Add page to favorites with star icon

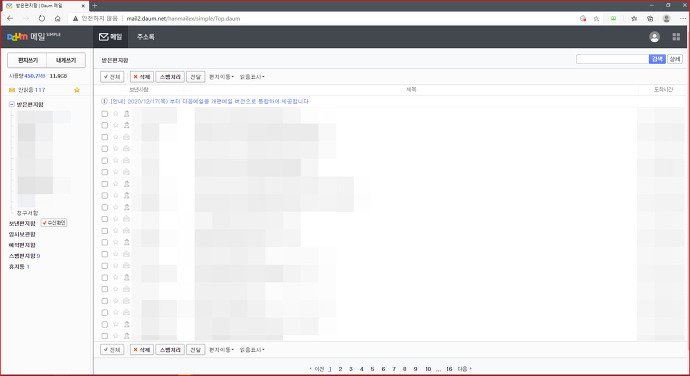pyautogui.click(x=596, y=18)
